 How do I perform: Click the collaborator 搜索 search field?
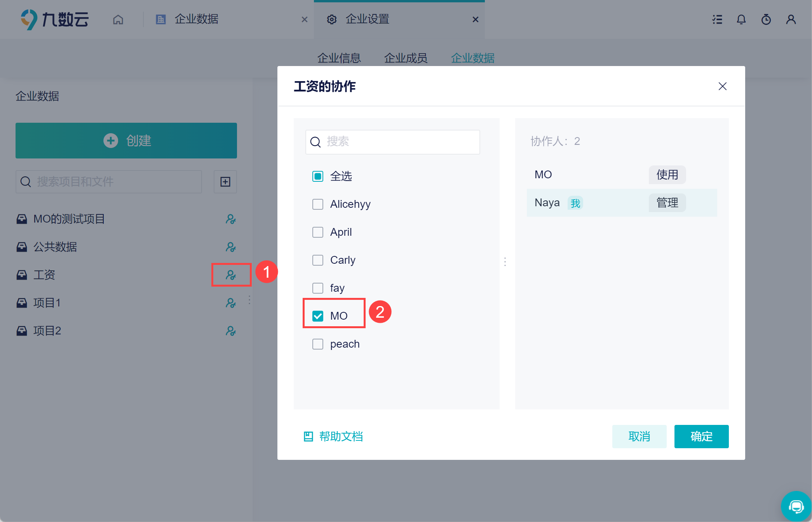392,142
